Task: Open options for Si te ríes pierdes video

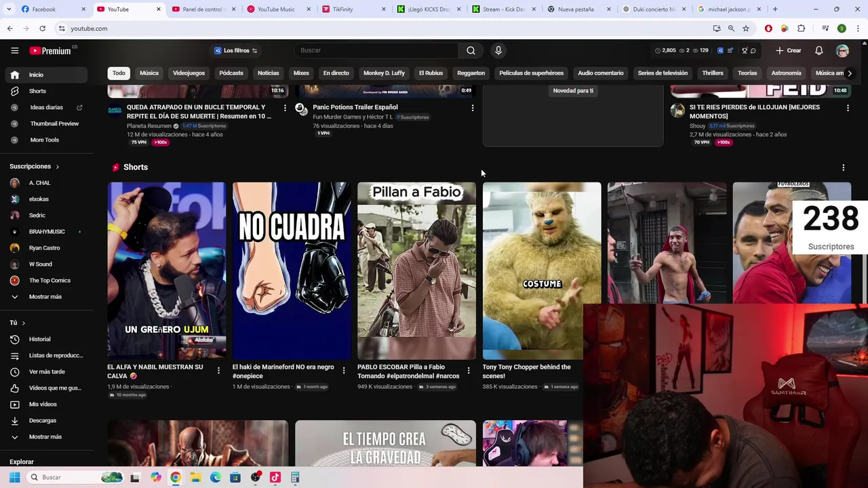Action: pos(848,108)
